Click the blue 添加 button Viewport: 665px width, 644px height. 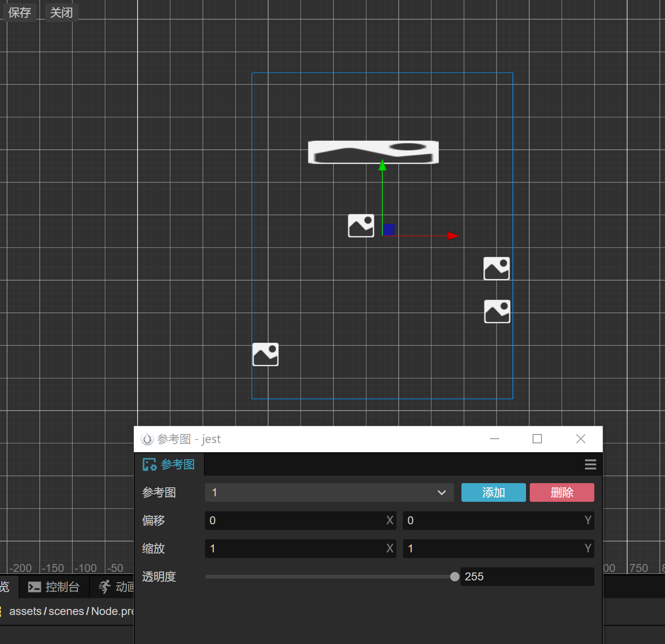click(494, 492)
